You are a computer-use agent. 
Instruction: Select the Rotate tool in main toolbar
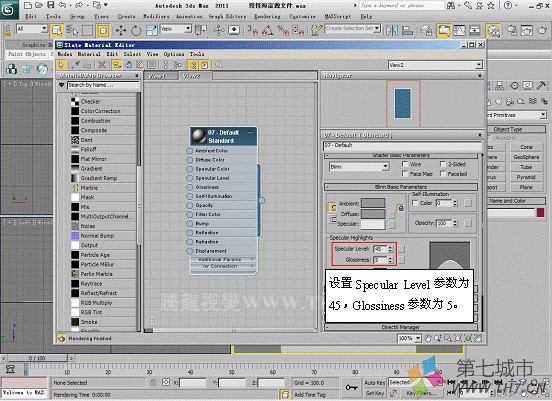(136, 31)
